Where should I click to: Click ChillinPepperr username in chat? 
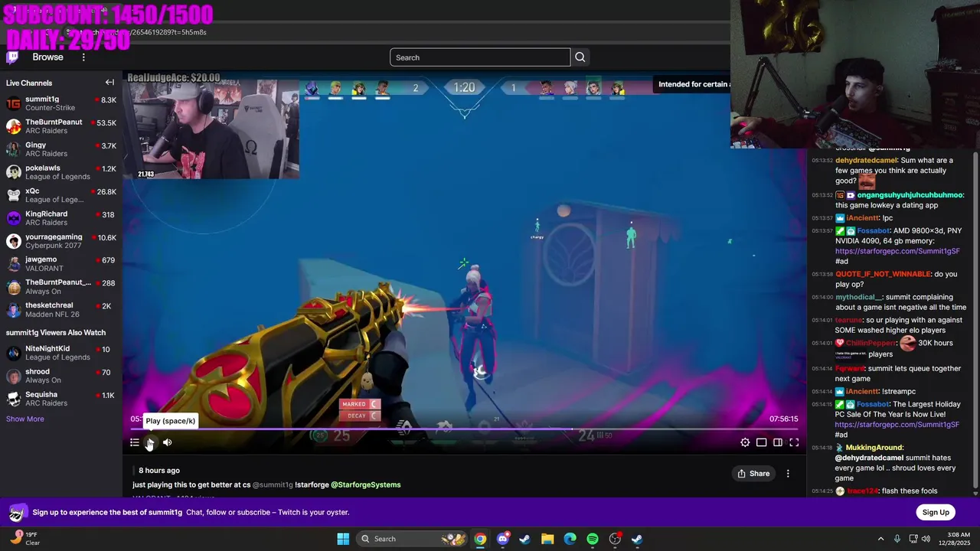click(x=871, y=343)
